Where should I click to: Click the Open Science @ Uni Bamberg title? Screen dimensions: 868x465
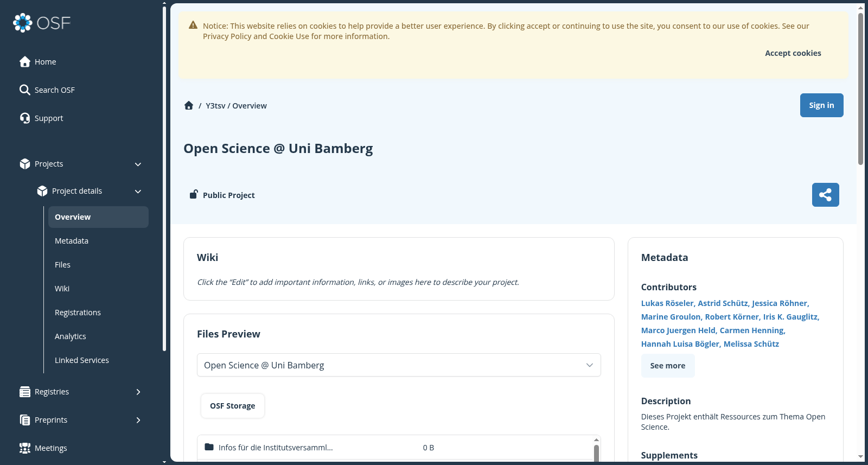pyautogui.click(x=278, y=149)
